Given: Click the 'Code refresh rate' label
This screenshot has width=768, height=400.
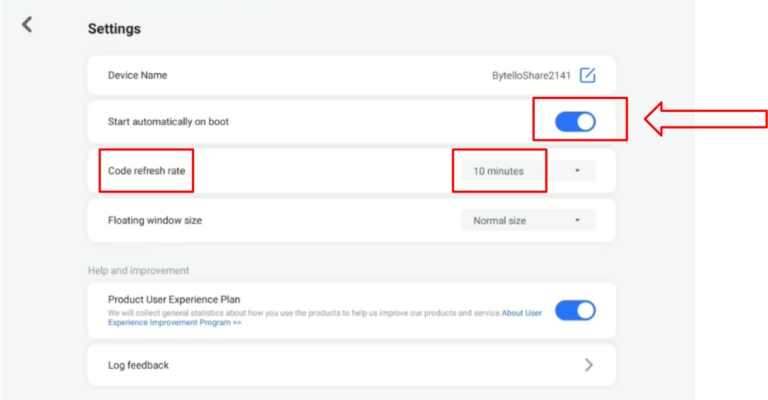Looking at the screenshot, I should [146, 171].
